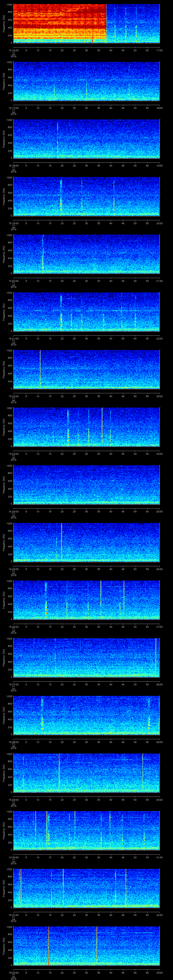Open the spectrogram panel starting at 15:27:00
The width and height of the screenshot is (173, 980).
tap(87, 657)
